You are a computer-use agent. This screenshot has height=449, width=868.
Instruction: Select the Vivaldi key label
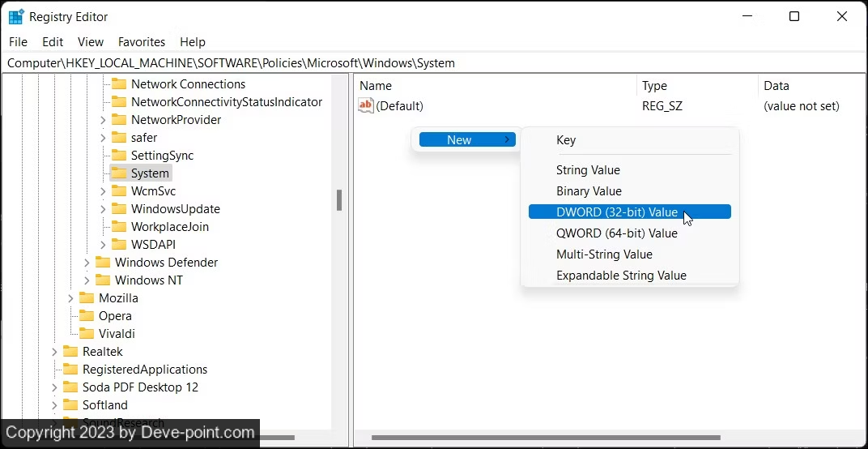pos(117,334)
